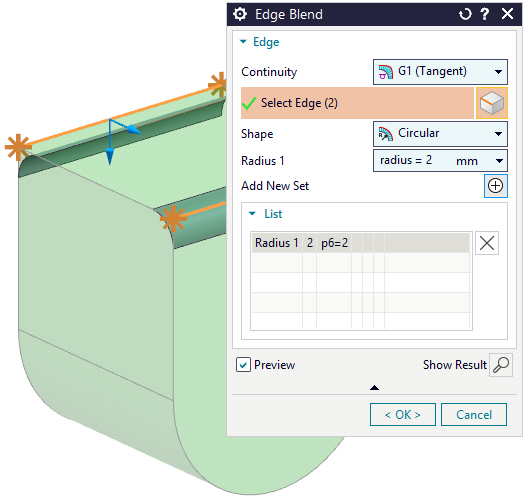Click the Cancel button
Screen dimensions: 523x501
pyautogui.click(x=474, y=415)
